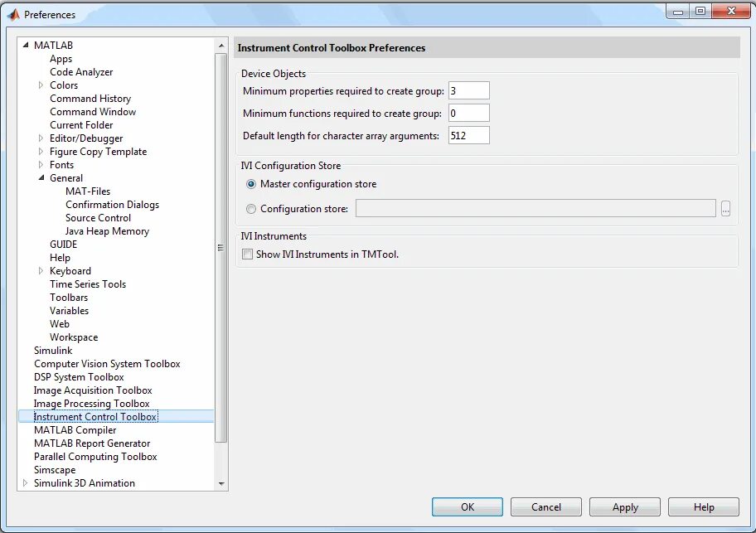
Task: Select Variables preferences
Action: click(69, 310)
